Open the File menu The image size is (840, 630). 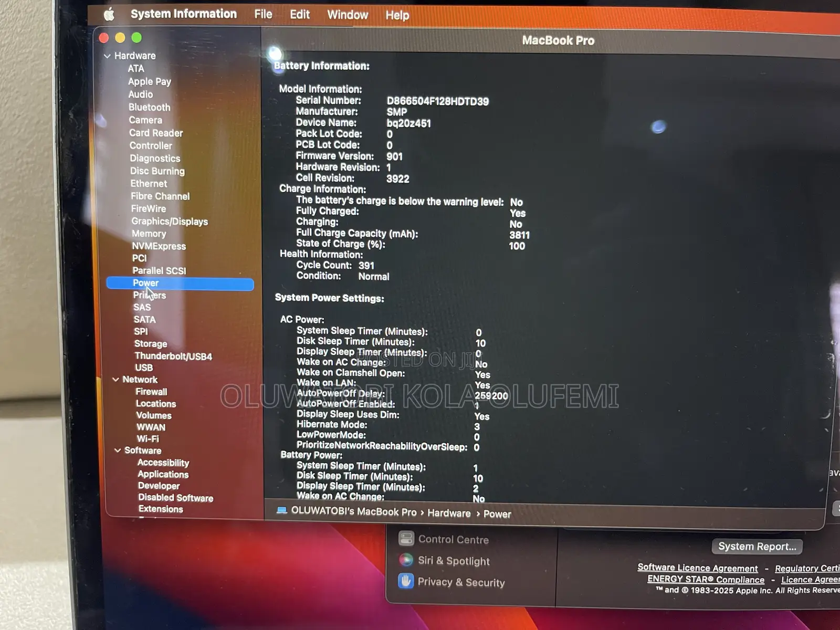[x=263, y=14]
